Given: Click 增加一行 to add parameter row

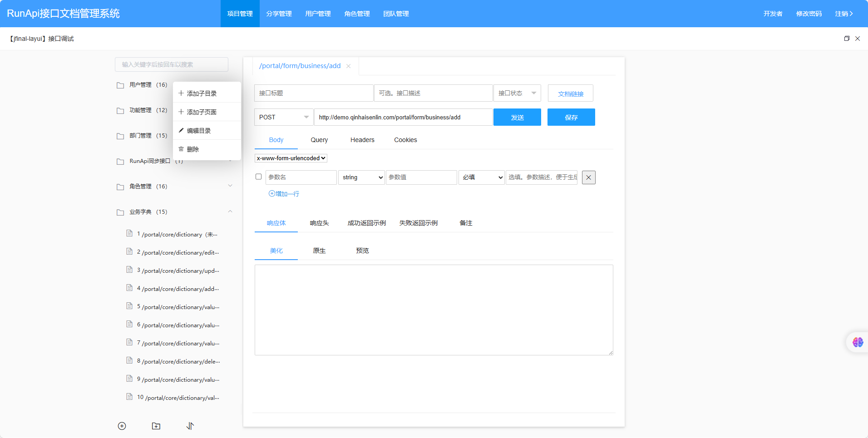Looking at the screenshot, I should 284,194.
